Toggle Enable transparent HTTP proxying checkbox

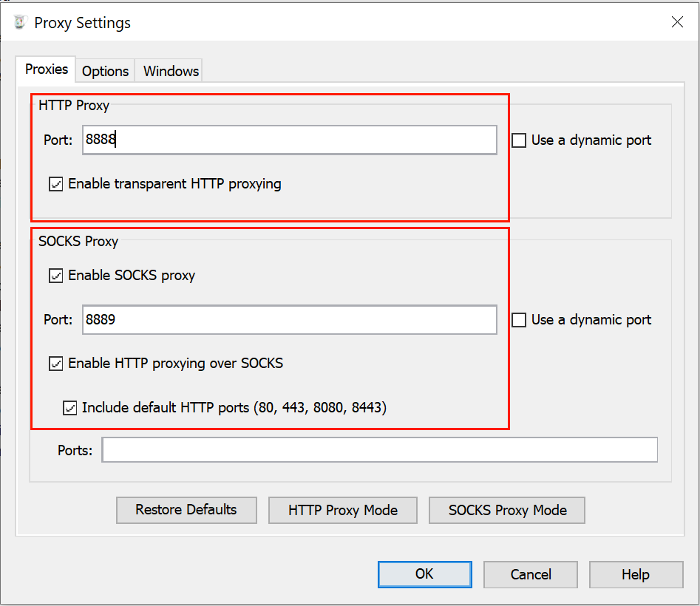click(x=56, y=184)
